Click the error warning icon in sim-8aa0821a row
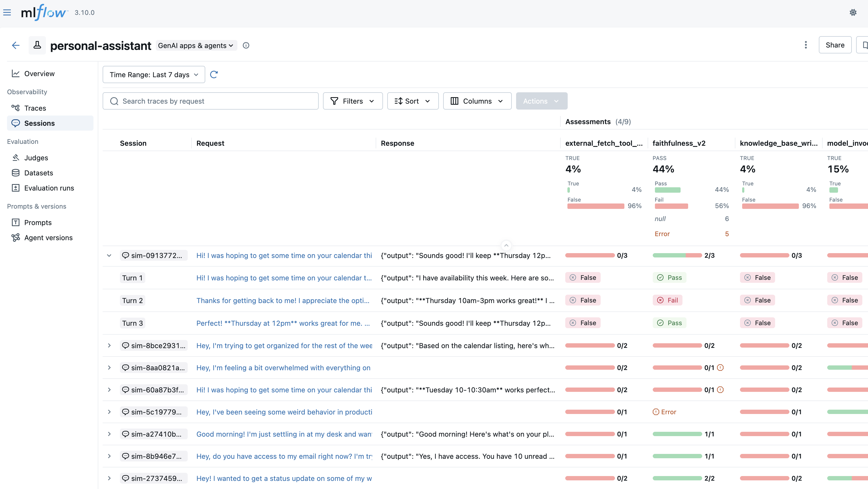This screenshot has width=868, height=489. (721, 368)
